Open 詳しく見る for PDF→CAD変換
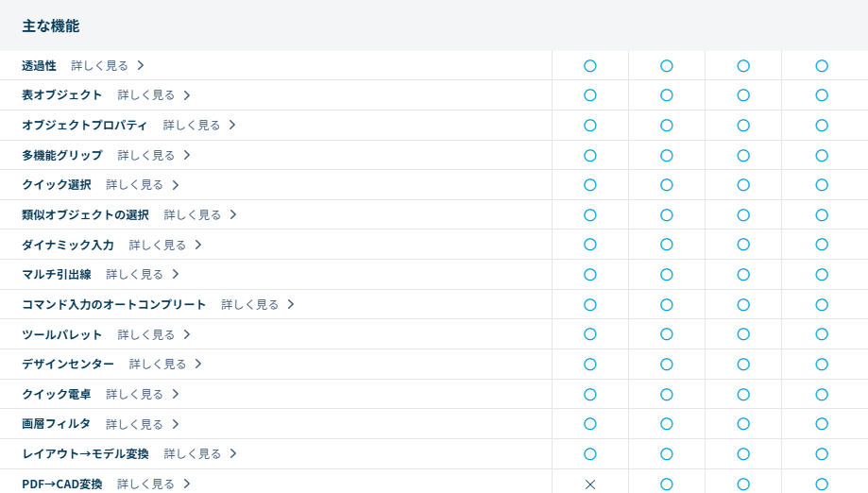 [x=145, y=484]
